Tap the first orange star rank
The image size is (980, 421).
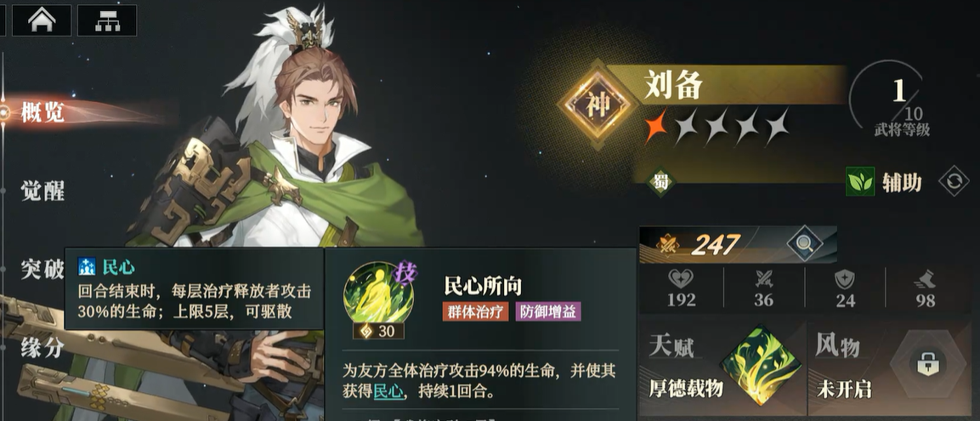pyautogui.click(x=656, y=127)
